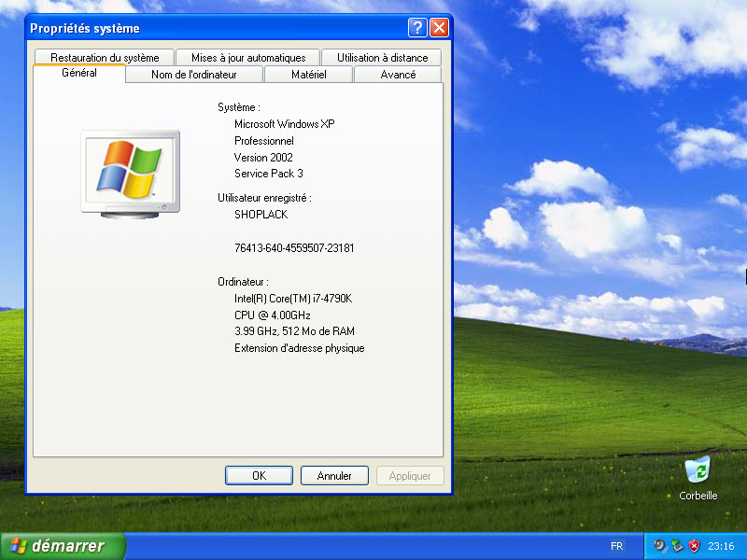This screenshot has width=747, height=560.
Task: Click the registered user name SHOPLACK
Action: (261, 215)
